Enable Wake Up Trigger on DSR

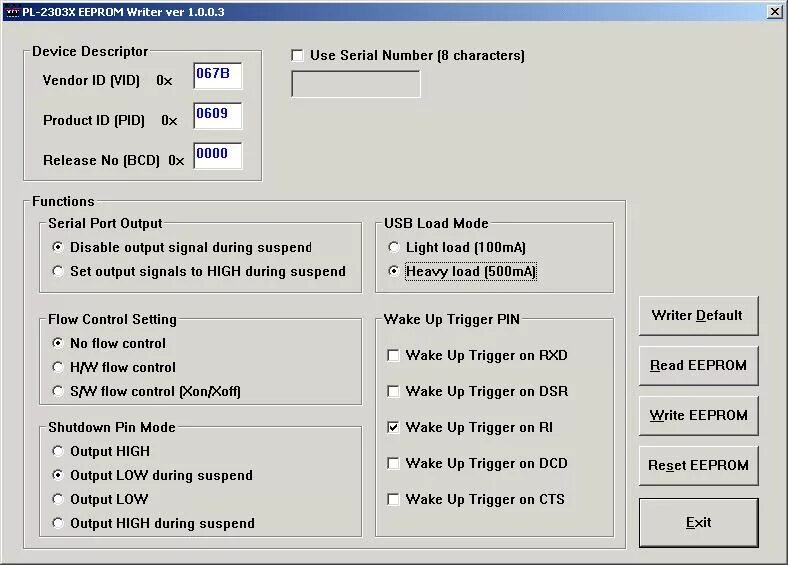[393, 391]
